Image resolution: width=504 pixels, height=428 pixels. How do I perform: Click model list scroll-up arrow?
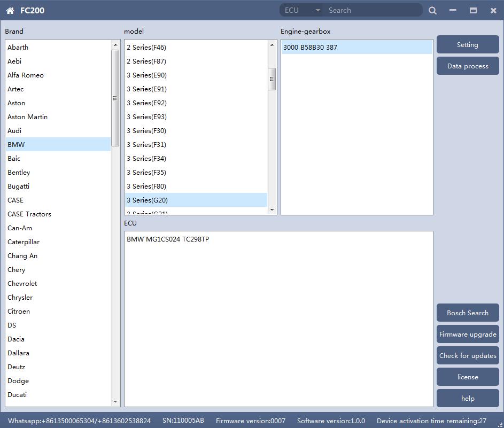coord(272,45)
